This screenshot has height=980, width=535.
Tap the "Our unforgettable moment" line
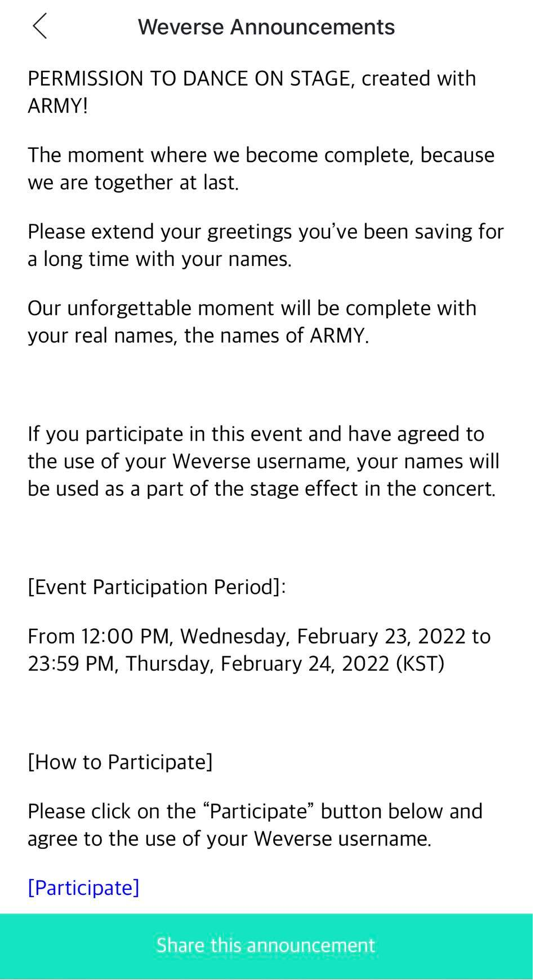252,308
